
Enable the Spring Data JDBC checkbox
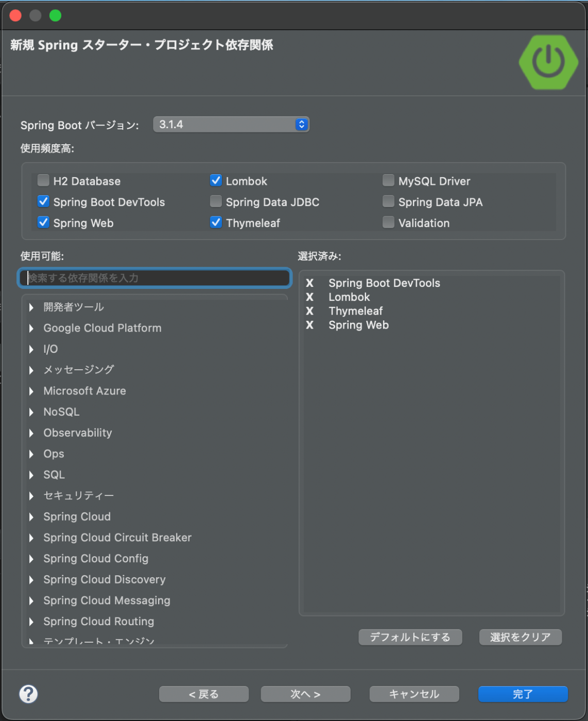(216, 201)
